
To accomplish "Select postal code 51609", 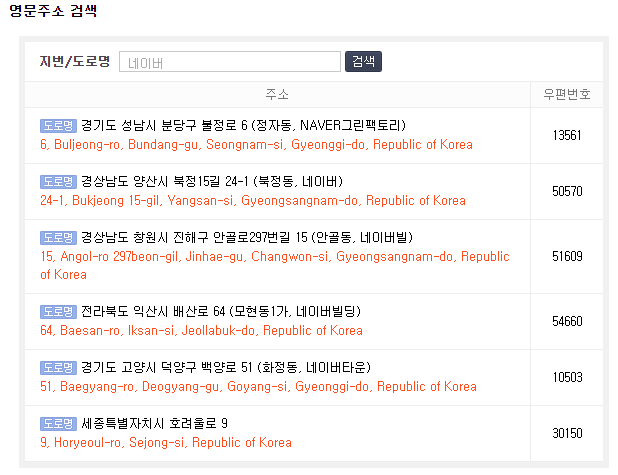I will coord(567,257).
